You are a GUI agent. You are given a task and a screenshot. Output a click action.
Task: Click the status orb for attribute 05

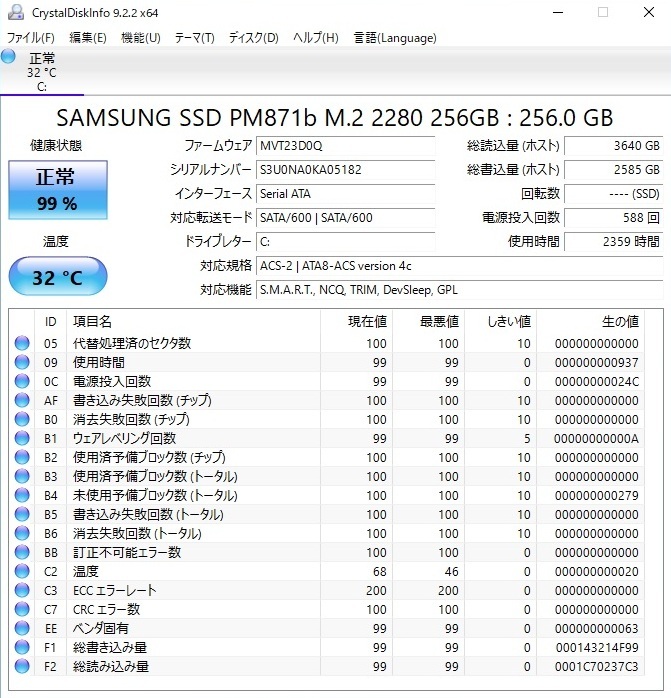click(22, 343)
